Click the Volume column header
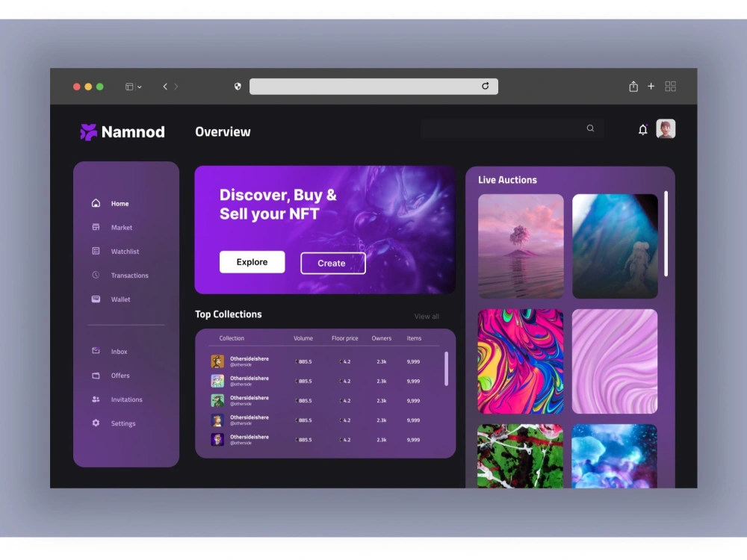Viewport: 747px width, 560px height. point(303,338)
